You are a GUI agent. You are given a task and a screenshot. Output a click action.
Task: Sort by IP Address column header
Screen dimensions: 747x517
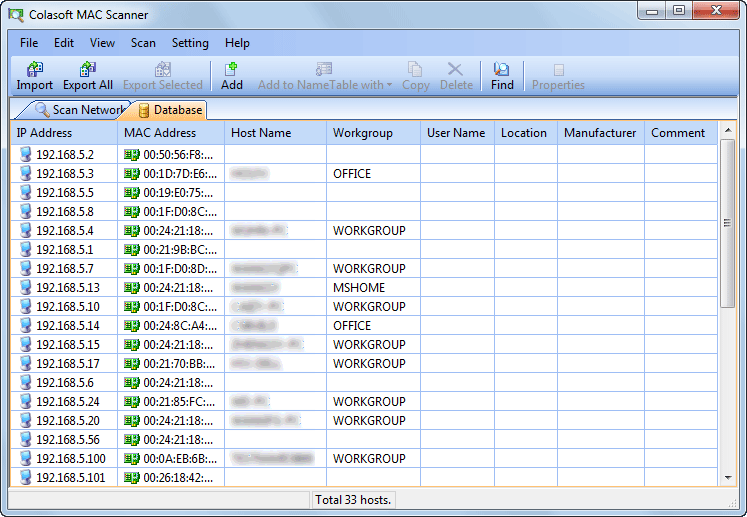tap(64, 133)
